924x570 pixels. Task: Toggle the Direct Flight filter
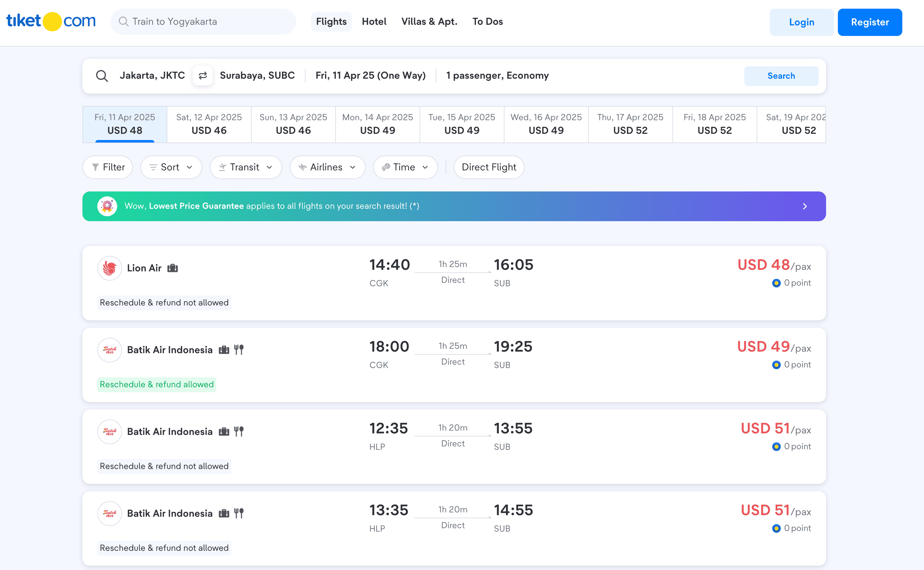489,167
